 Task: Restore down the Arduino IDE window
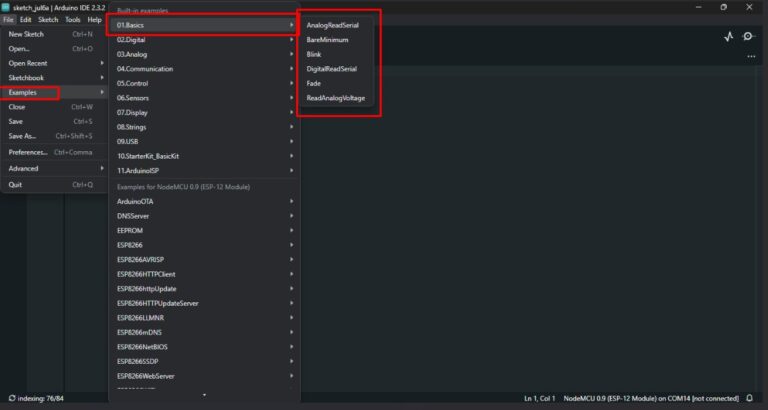tap(723, 6)
